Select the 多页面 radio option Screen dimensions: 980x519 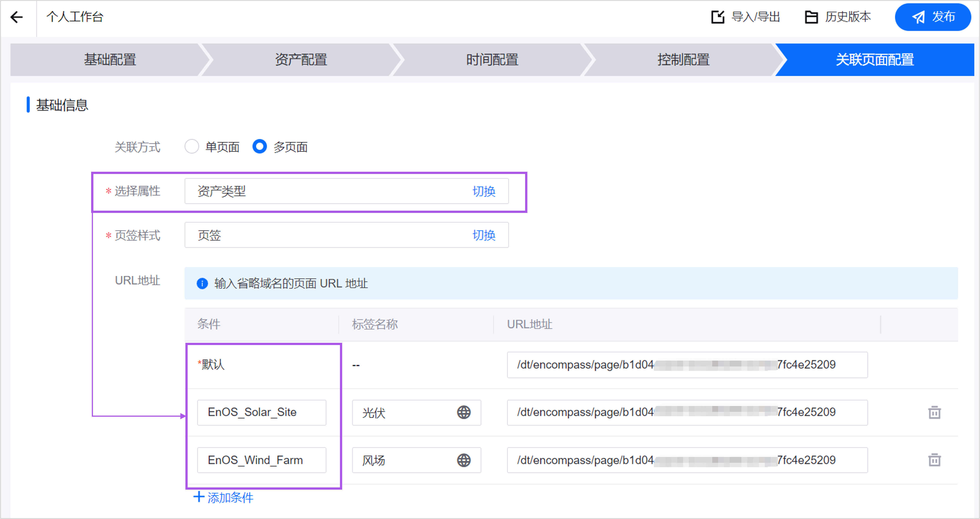click(x=259, y=147)
